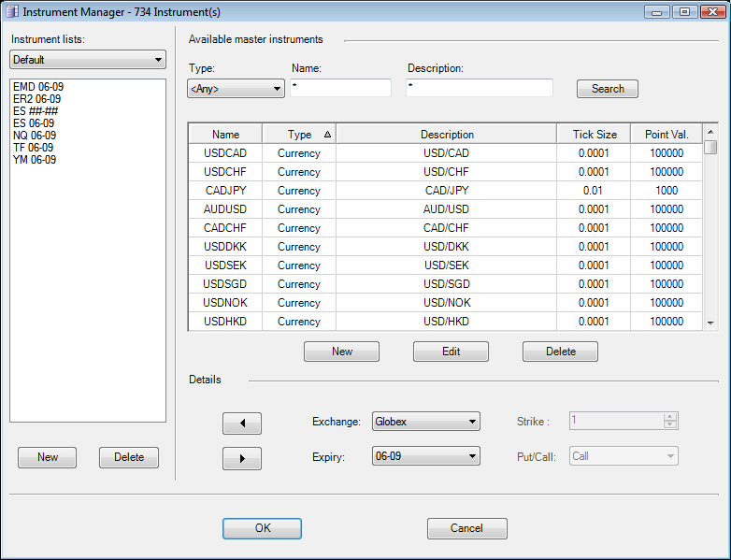Viewport: 731px width, 560px height.
Task: Click the CAD/JPY description cell
Action: [x=447, y=190]
